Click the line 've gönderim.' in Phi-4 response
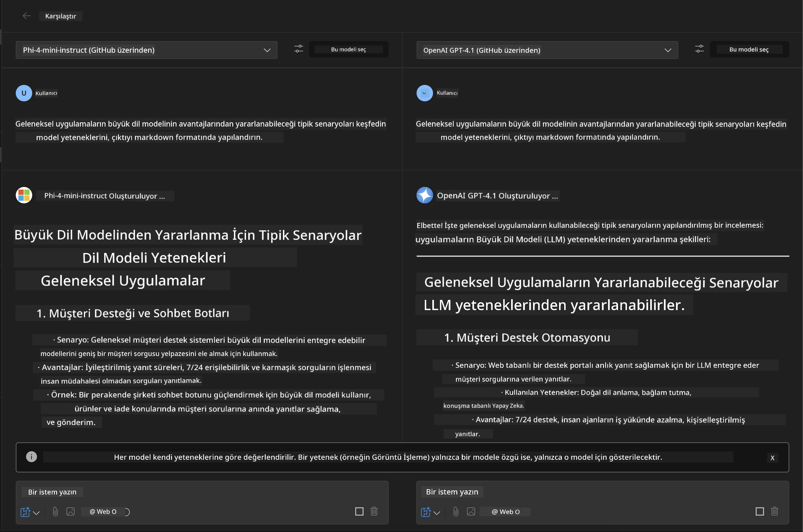This screenshot has height=532, width=803. pos(71,422)
